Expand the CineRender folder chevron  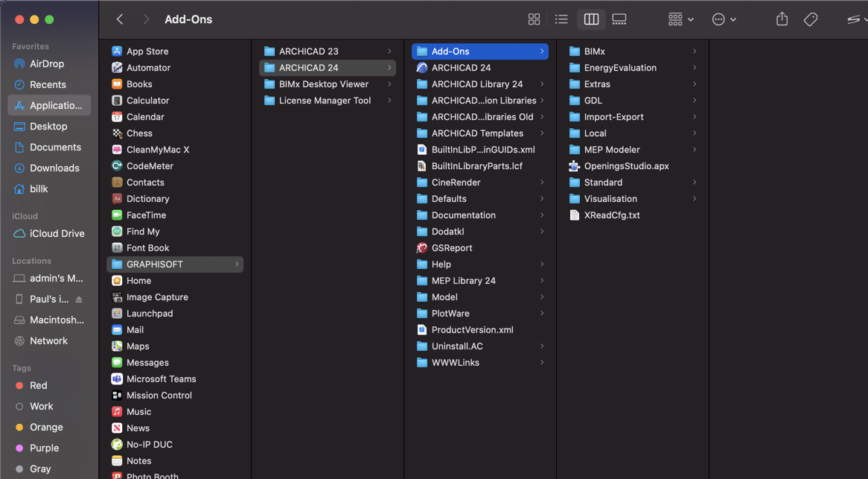(542, 183)
